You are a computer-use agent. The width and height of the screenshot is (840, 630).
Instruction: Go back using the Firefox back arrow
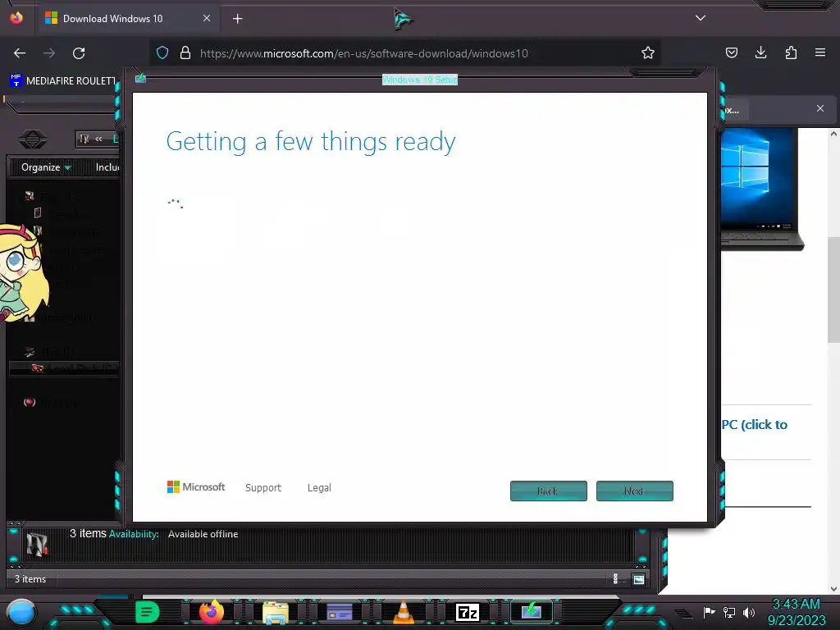20,53
